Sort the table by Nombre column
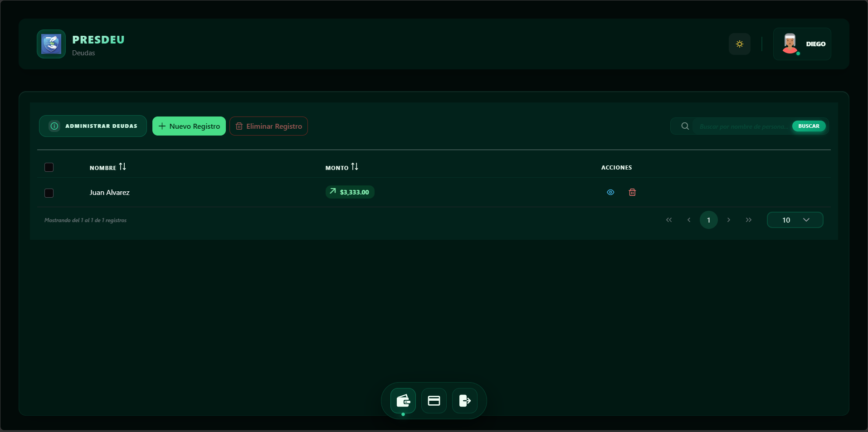Image resolution: width=868 pixels, height=432 pixels. pos(108,167)
